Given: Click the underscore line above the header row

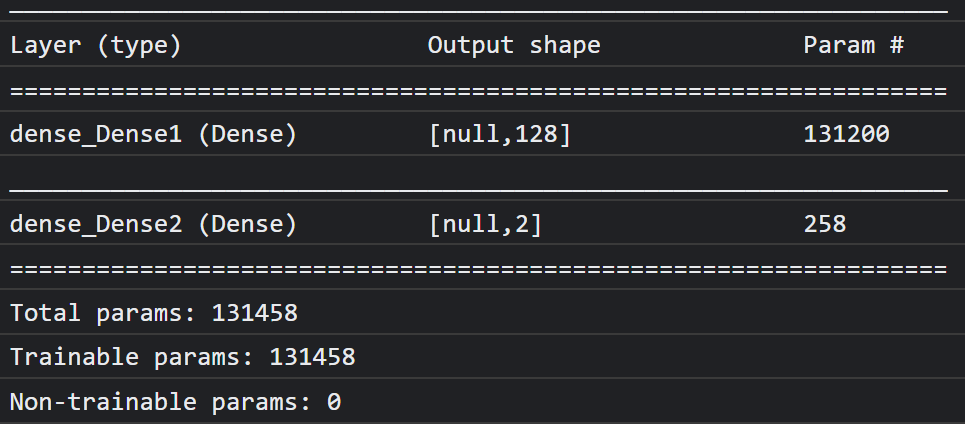Looking at the screenshot, I should [x=478, y=9].
